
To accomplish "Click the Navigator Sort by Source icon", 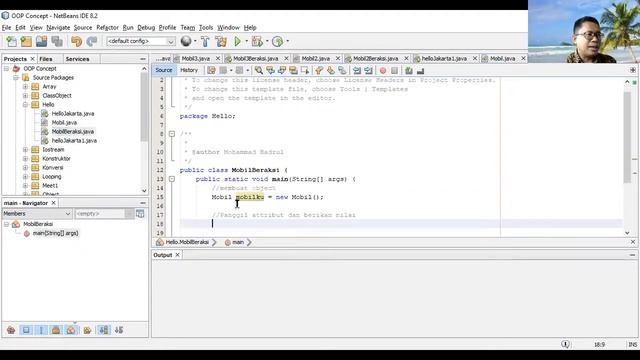I will pos(119,330).
